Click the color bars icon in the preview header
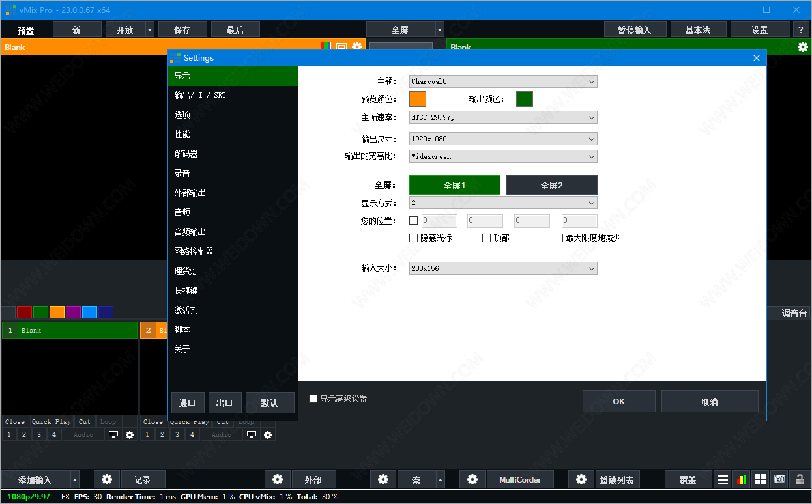The image size is (812, 504). pos(326,47)
